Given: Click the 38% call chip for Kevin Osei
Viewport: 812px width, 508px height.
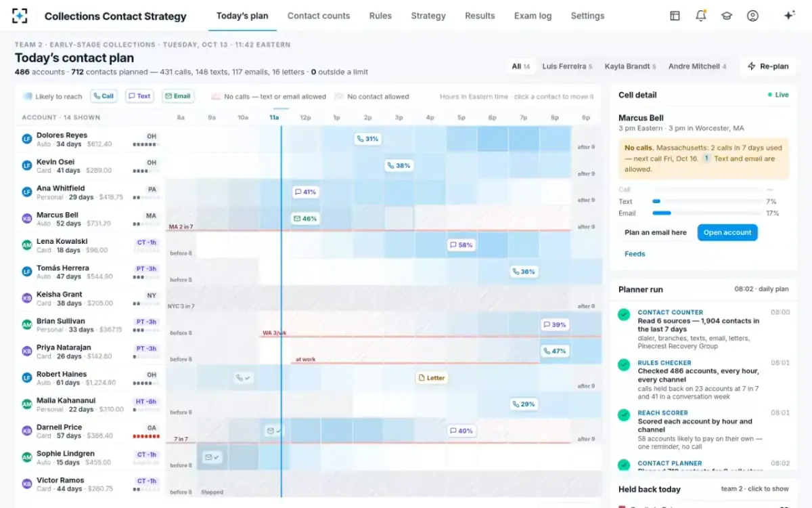Looking at the screenshot, I should click(399, 165).
